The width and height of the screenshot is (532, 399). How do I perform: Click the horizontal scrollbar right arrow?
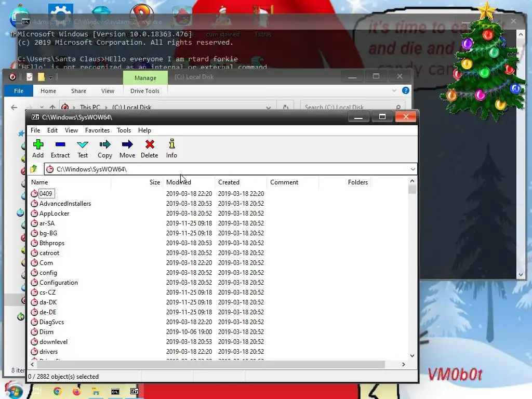(x=403, y=364)
